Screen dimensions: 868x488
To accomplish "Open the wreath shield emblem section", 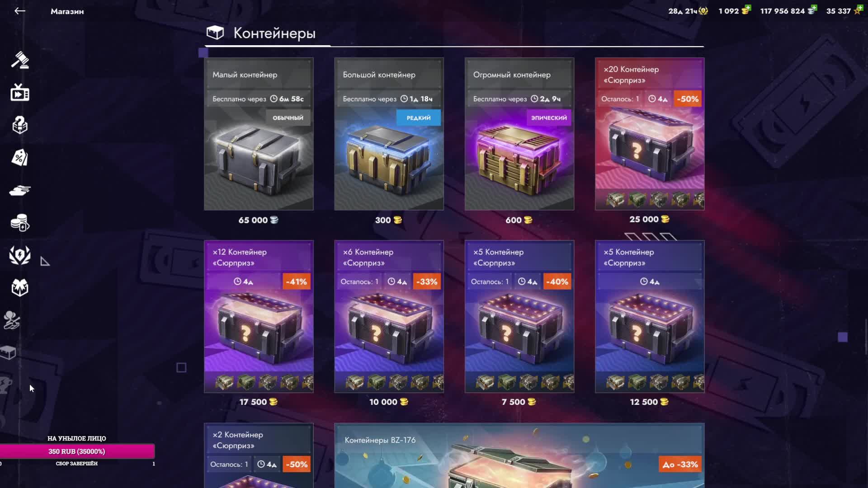I will click(20, 255).
